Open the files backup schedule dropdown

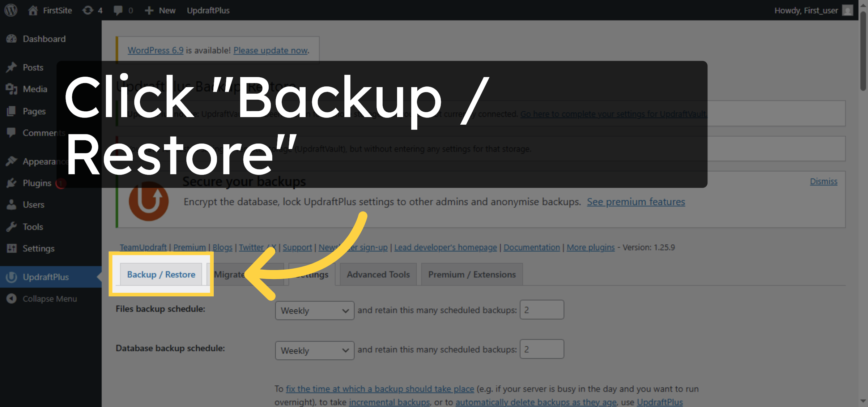tap(314, 310)
